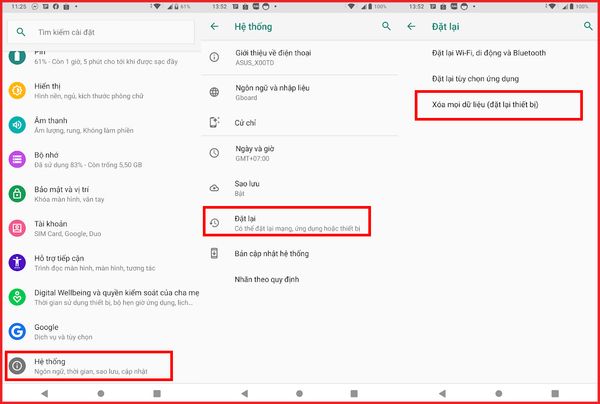This screenshot has height=404, width=600.
Task: Focus the 'Tìm kiếm cài đặt' search field
Action: coord(101,32)
